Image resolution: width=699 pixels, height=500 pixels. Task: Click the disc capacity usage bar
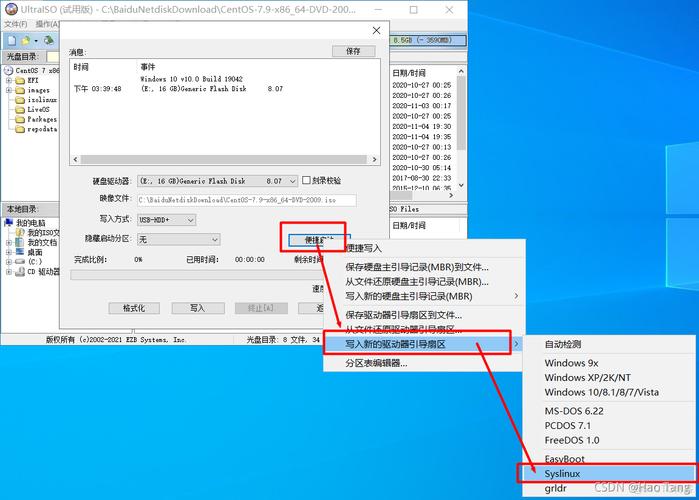click(x=428, y=41)
